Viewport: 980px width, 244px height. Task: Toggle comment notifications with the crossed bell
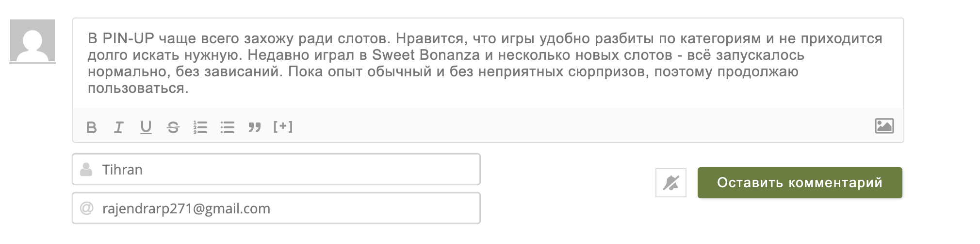(670, 183)
